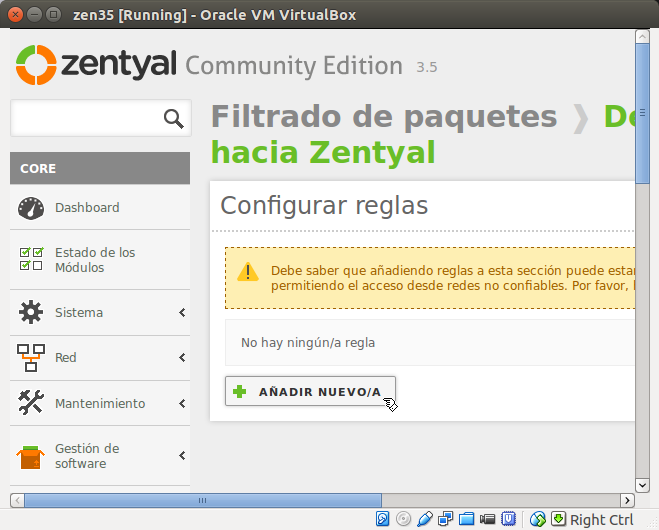Click the Red network icon

(x=31, y=358)
